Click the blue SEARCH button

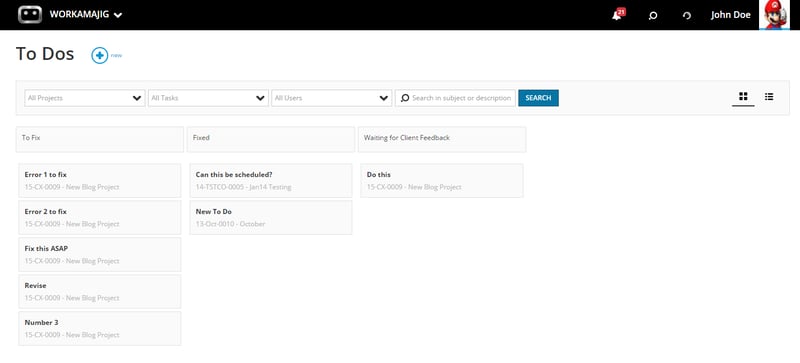[538, 98]
